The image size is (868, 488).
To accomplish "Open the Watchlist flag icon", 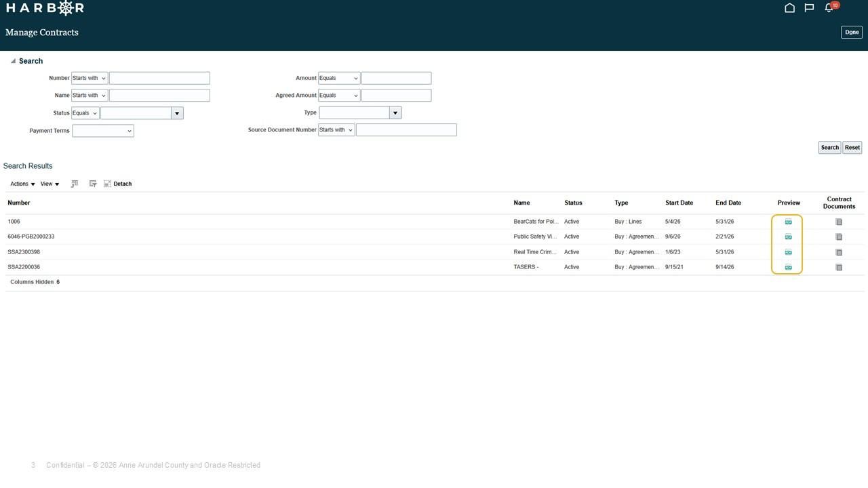I will click(809, 8).
